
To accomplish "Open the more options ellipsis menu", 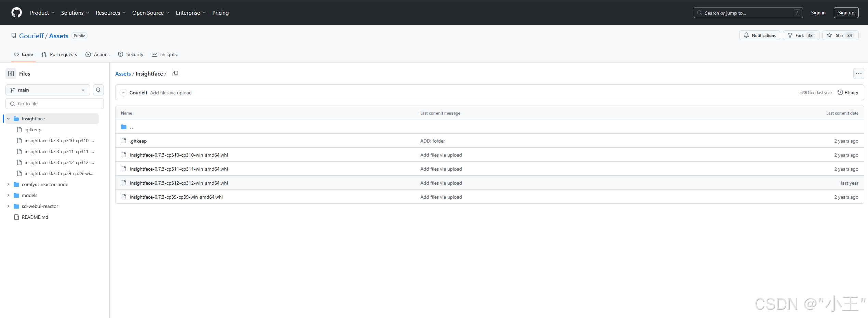I will click(x=858, y=74).
